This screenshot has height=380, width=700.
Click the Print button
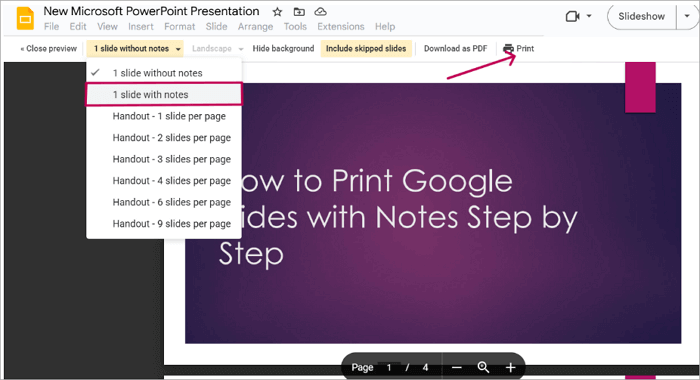[x=519, y=49]
